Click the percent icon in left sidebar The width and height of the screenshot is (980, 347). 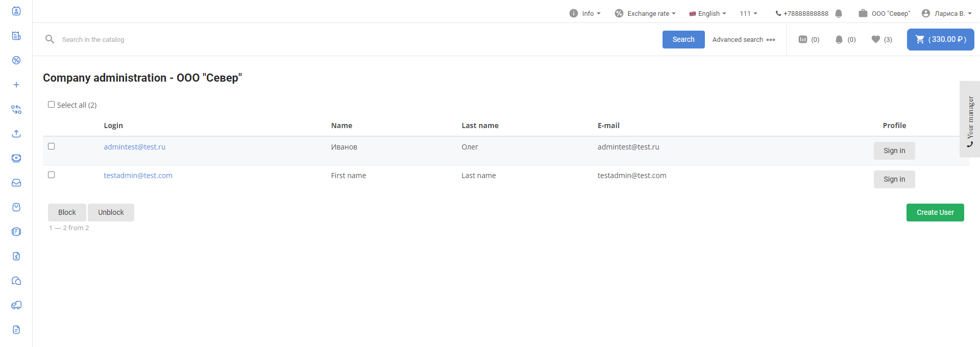(16, 60)
